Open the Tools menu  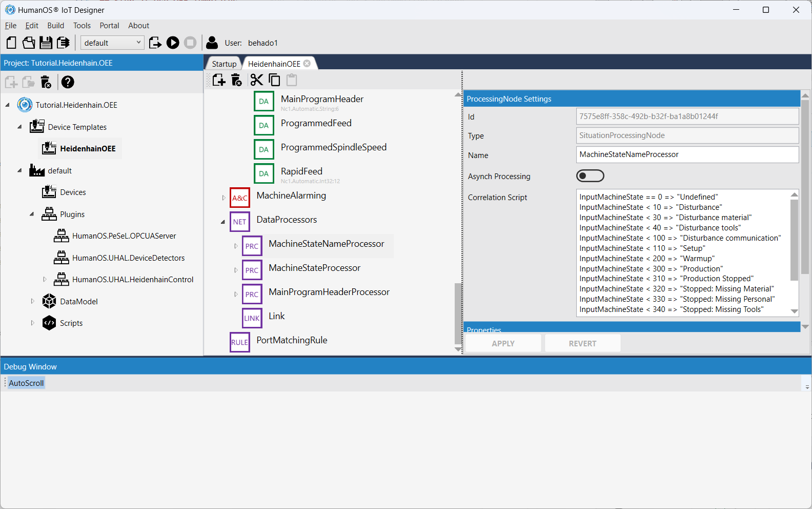pyautogui.click(x=82, y=26)
